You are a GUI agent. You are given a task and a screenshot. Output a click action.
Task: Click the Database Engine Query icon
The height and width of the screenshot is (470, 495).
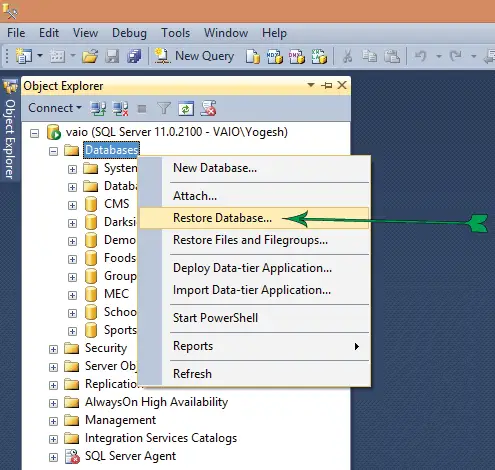point(253,56)
